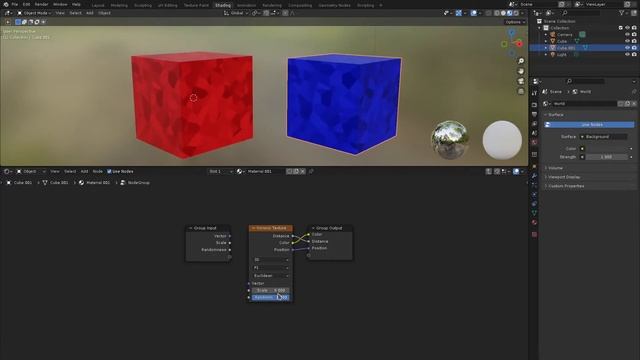Open the Modifiers wrench properties tab
This screenshot has height=360, width=640.
[534, 176]
